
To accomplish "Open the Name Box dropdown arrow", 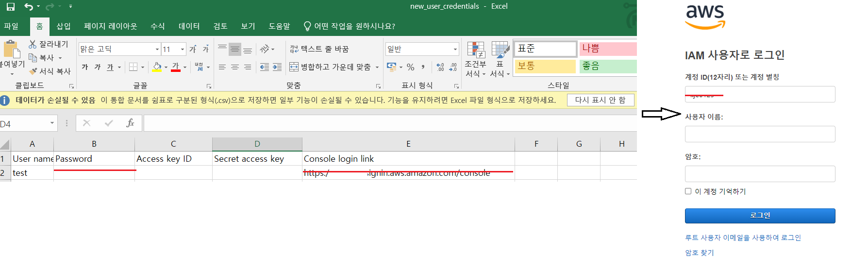I will 52,123.
